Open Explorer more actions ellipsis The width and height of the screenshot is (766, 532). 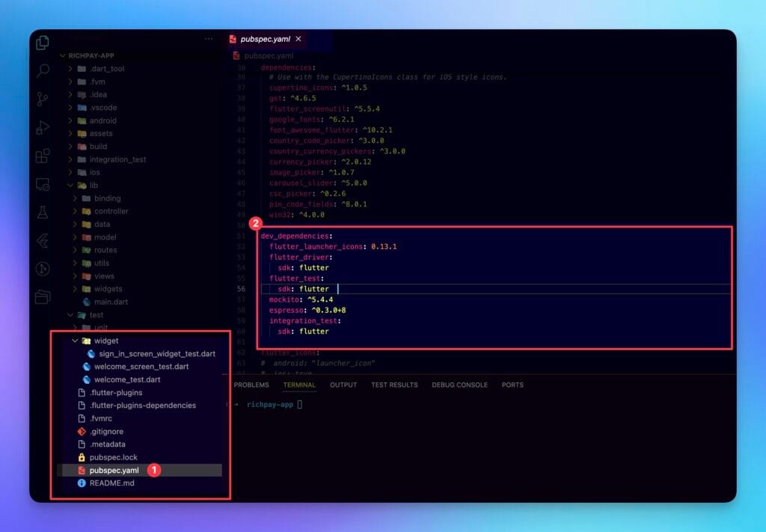(209, 39)
